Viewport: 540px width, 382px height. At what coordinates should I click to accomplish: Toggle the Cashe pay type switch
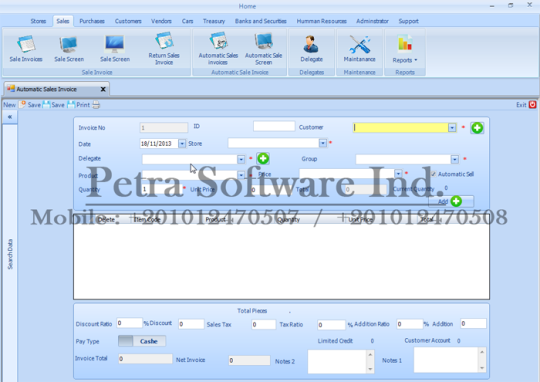pyautogui.click(x=142, y=341)
